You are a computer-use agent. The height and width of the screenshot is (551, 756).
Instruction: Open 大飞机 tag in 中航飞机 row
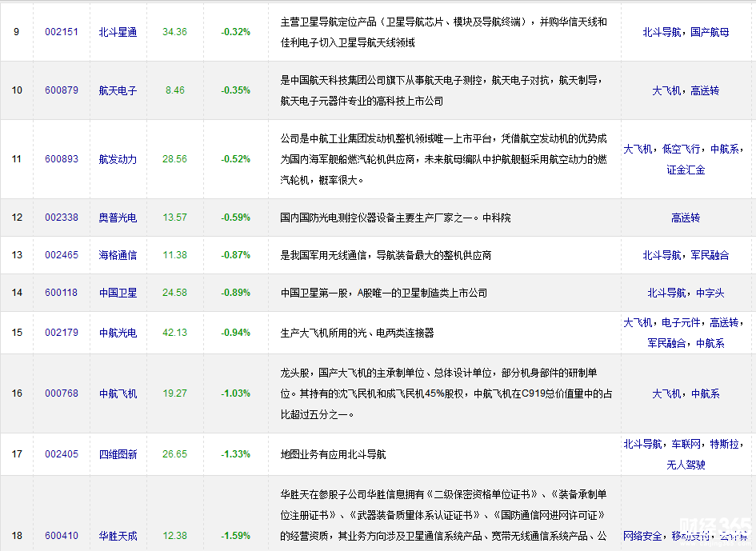666,393
